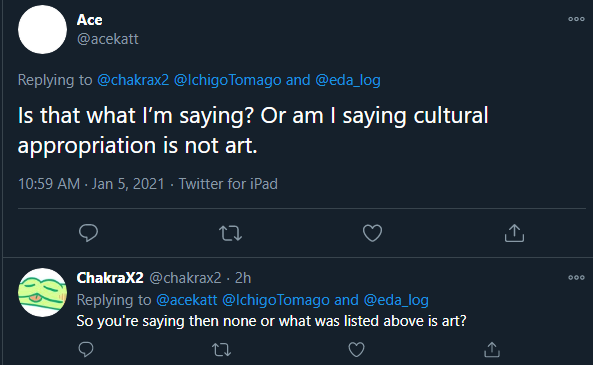
Task: Visit @IchigoTomago mention in Ace's reply line
Action: (228, 80)
